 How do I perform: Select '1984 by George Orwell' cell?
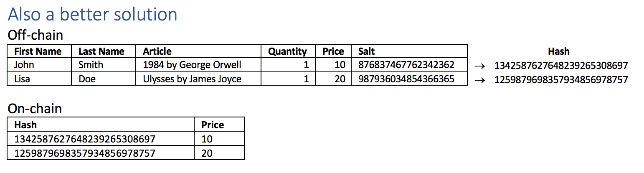(192, 65)
